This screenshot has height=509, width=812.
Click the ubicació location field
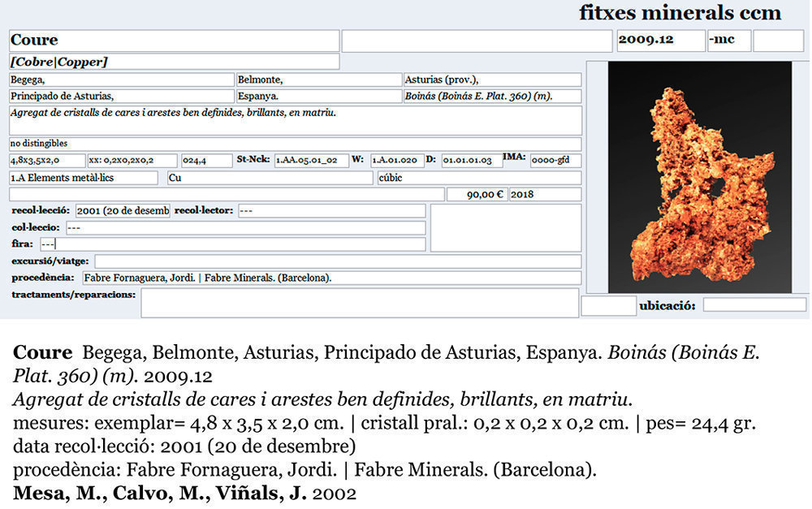point(754,305)
